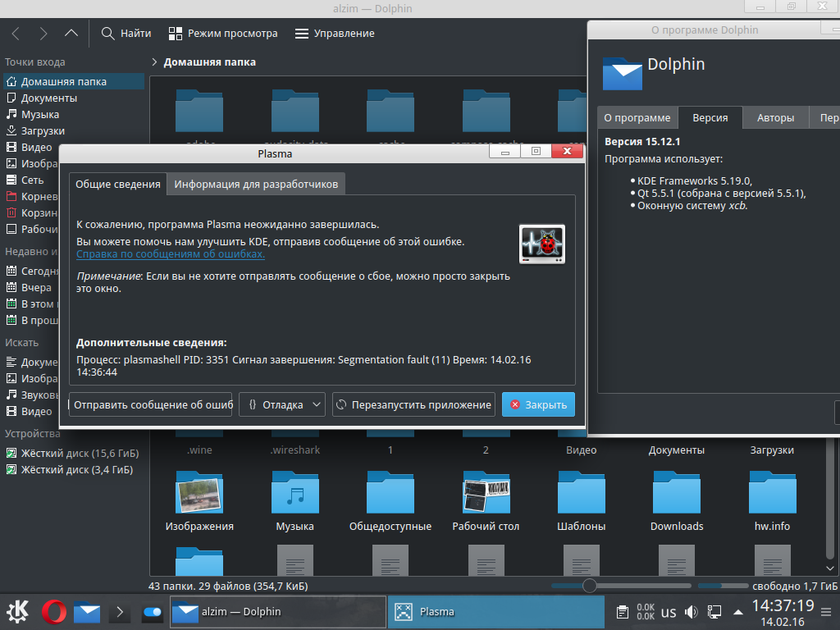Open the Найти search tool

pyautogui.click(x=126, y=33)
